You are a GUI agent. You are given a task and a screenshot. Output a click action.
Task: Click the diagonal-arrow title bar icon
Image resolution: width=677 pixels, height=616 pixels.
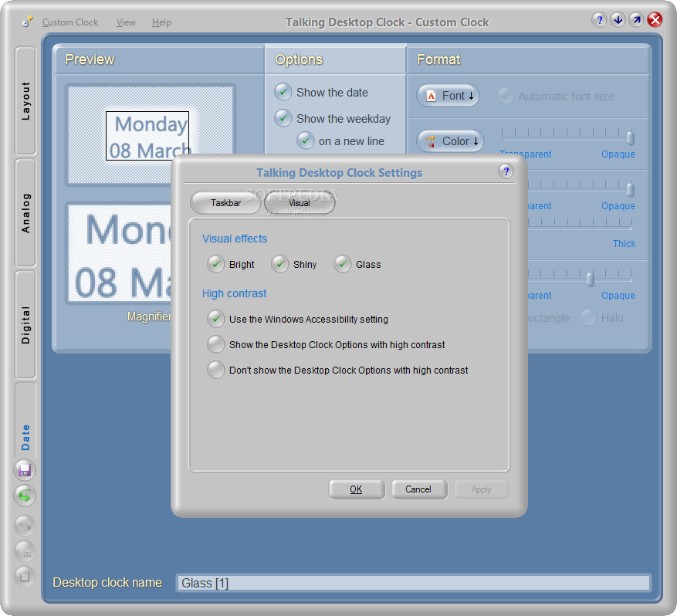[636, 19]
